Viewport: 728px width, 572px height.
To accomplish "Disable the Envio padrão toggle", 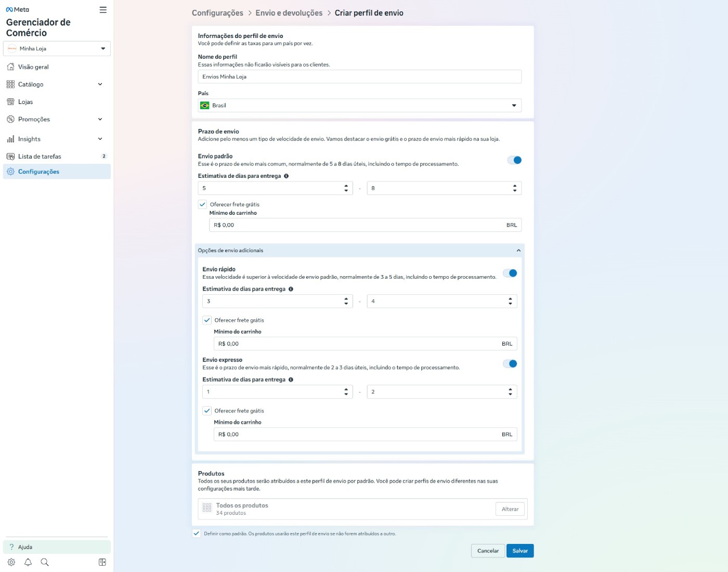I will [514, 160].
